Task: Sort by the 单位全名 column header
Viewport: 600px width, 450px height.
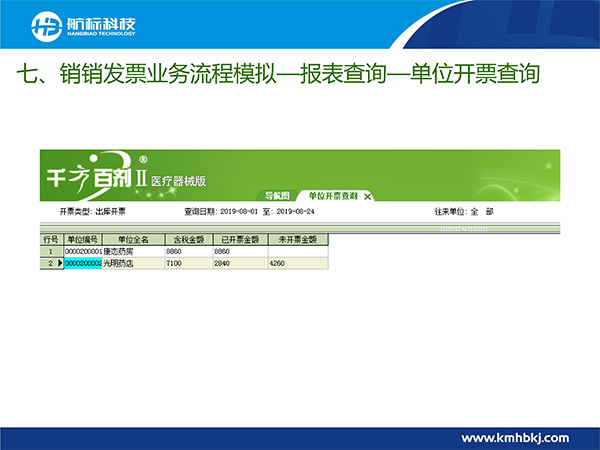Action: pos(133,240)
